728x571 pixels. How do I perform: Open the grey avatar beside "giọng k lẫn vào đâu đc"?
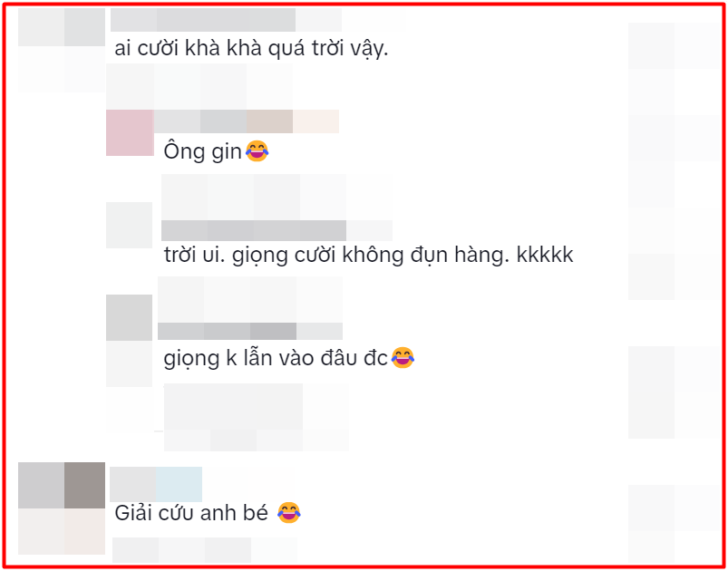tap(129, 317)
